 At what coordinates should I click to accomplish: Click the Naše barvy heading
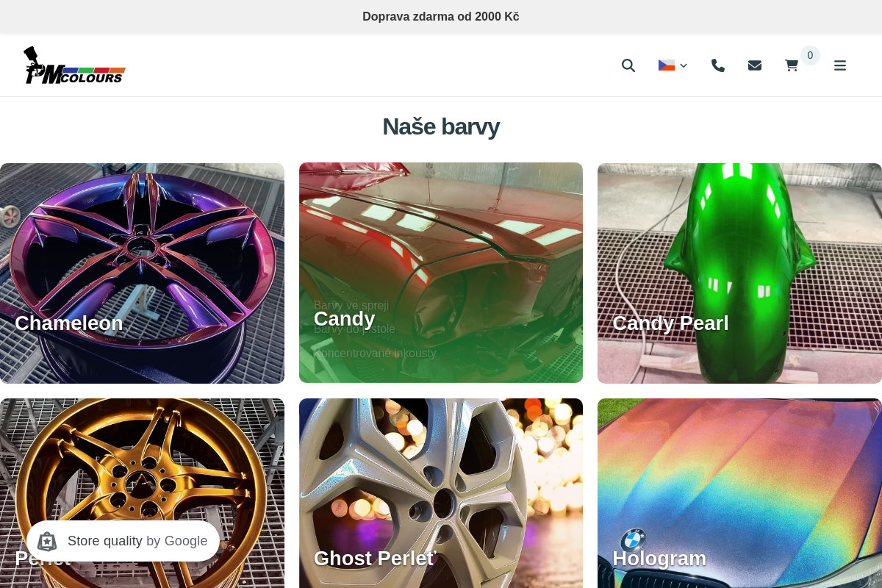(441, 126)
